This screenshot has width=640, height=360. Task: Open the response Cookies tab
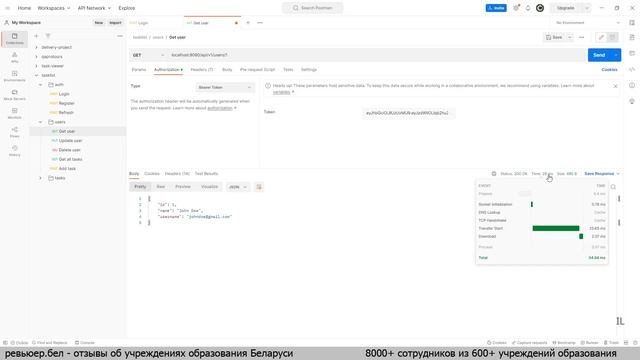click(152, 174)
